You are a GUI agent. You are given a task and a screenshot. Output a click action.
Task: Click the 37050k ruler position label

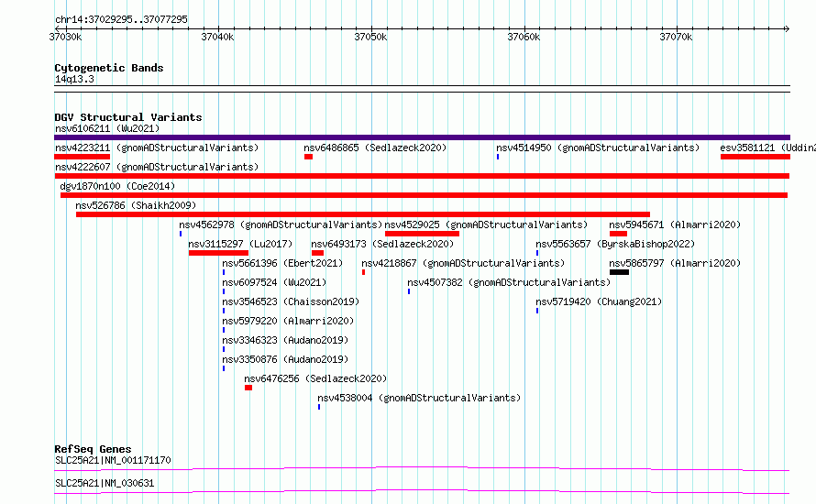(x=370, y=37)
